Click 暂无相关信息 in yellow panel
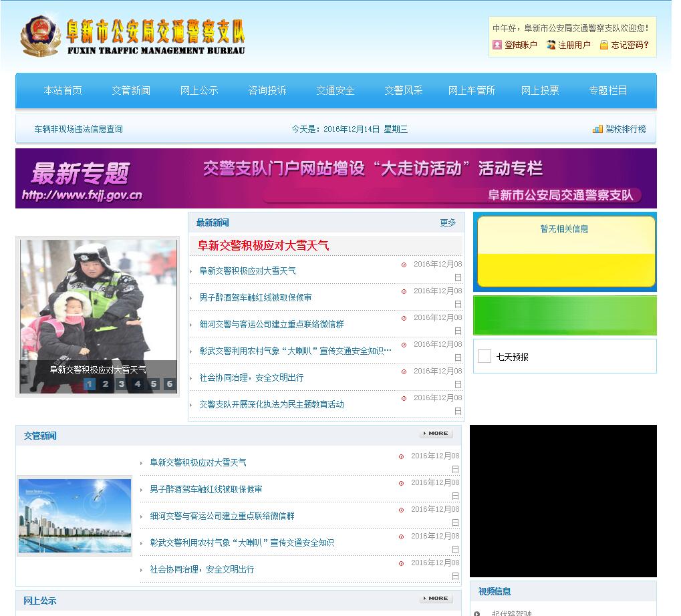Viewport: 681px width, 616px height. tap(564, 228)
